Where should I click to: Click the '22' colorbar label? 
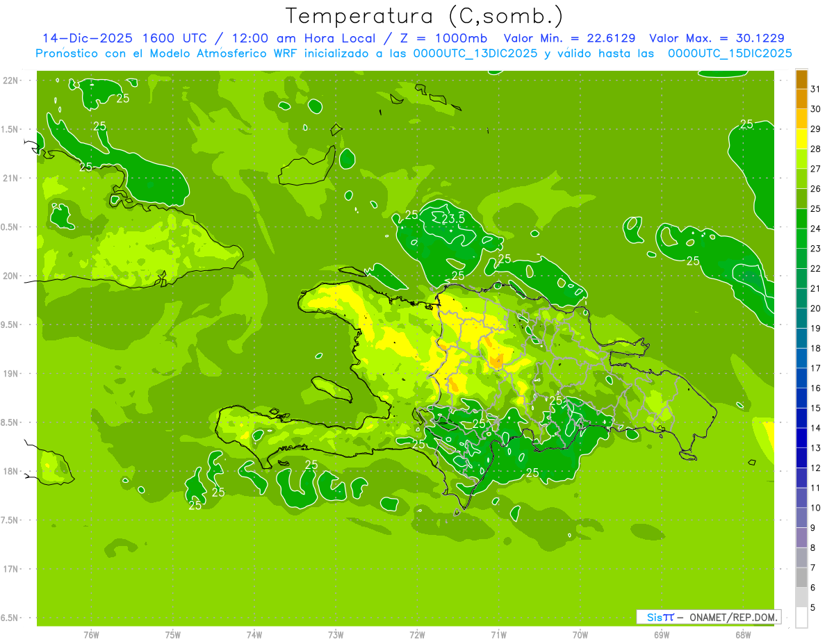click(816, 269)
